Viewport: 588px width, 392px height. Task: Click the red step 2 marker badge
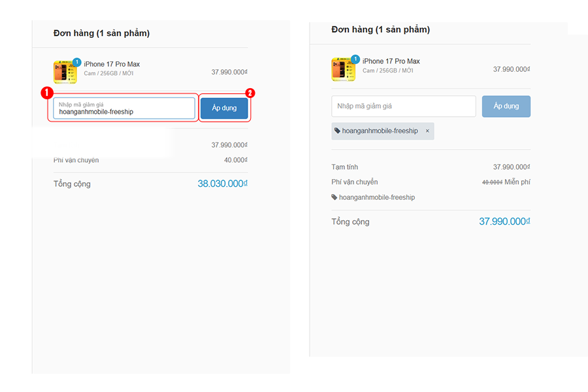pyautogui.click(x=249, y=93)
